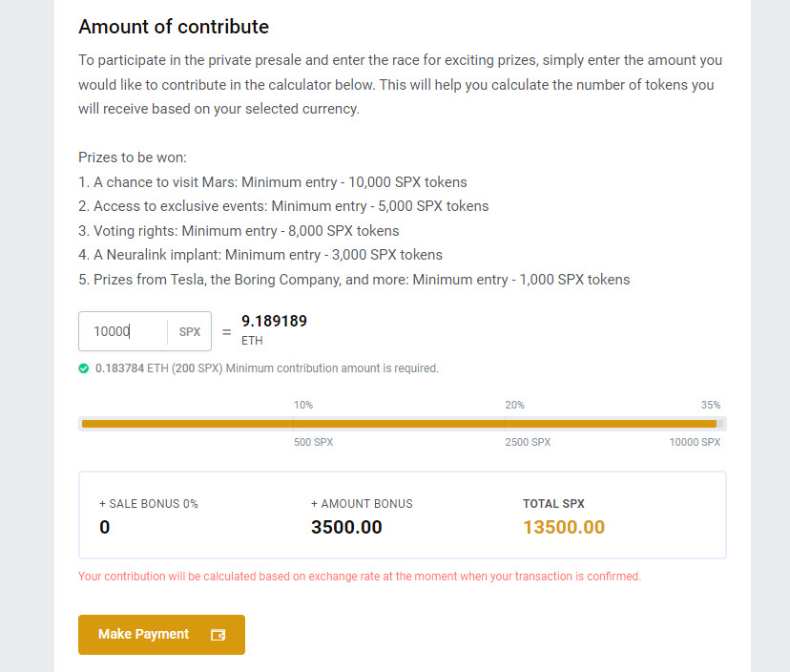This screenshot has height=672, width=790.
Task: Click the 2500 SPX tier label
Action: [528, 443]
